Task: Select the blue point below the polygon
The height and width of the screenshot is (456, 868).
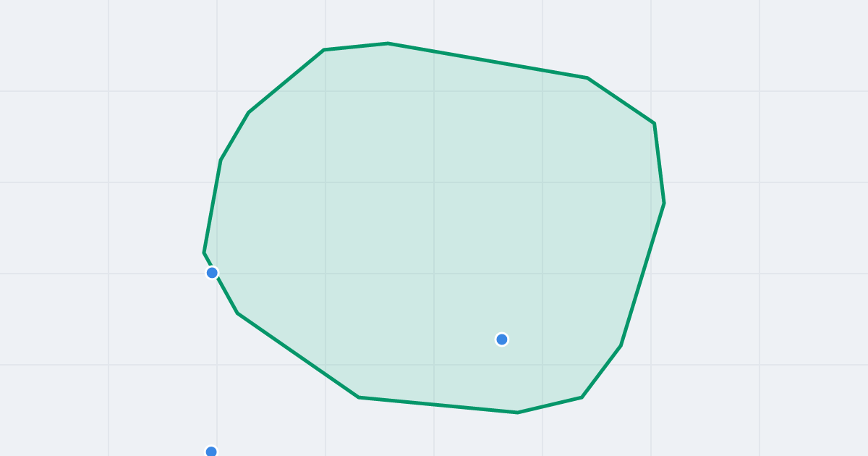Action: pyautogui.click(x=211, y=452)
